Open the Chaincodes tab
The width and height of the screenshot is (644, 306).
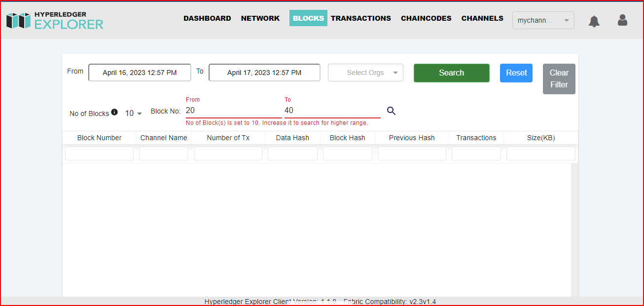426,18
